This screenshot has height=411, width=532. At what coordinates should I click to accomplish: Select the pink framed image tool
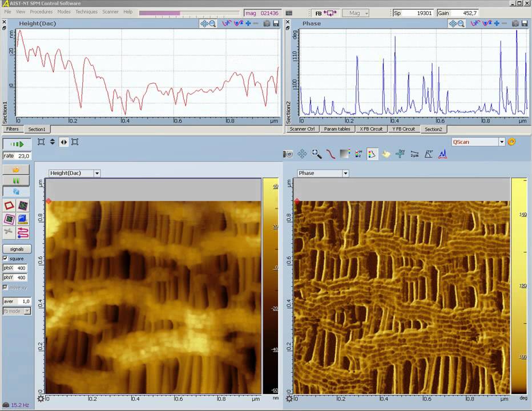pyautogui.click(x=9, y=219)
